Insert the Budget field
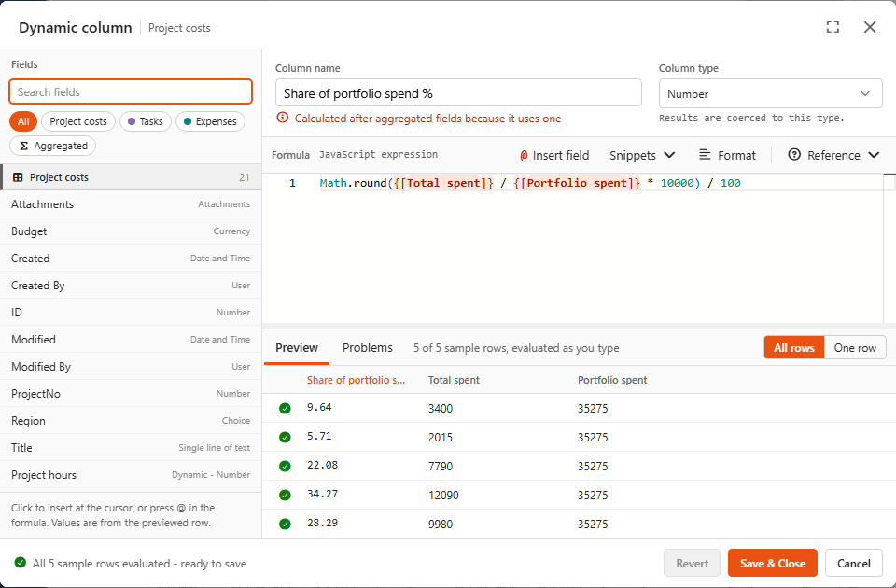Image resolution: width=896 pixels, height=588 pixels. (131, 231)
